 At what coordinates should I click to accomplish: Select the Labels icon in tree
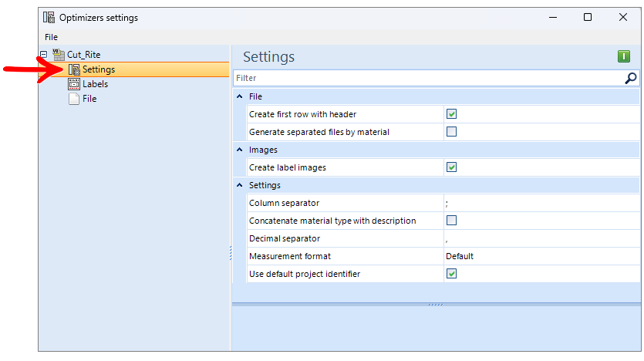pos(74,84)
